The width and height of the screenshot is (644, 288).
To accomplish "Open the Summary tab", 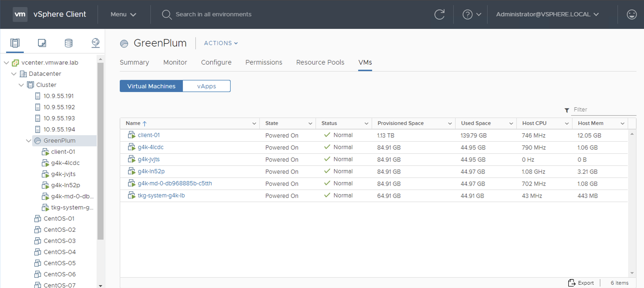I will tap(134, 62).
